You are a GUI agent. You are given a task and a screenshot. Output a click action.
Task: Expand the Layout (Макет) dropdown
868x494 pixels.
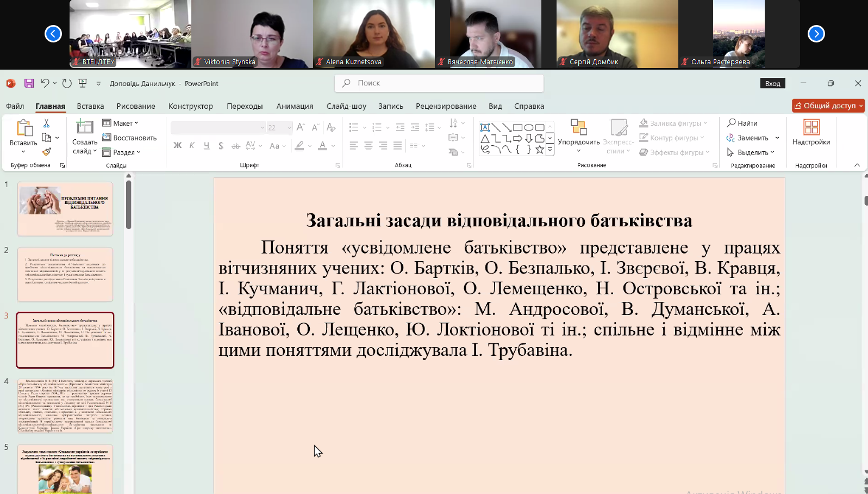[121, 123]
